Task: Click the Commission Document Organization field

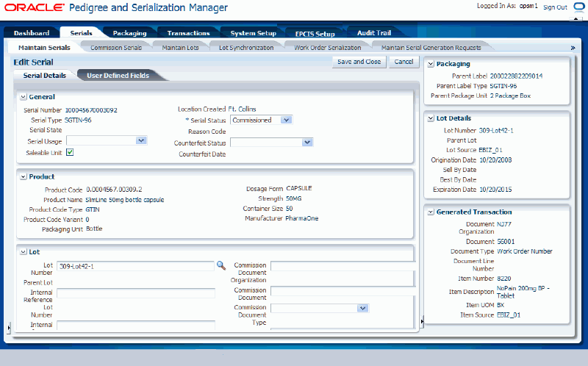Action: click(x=343, y=266)
